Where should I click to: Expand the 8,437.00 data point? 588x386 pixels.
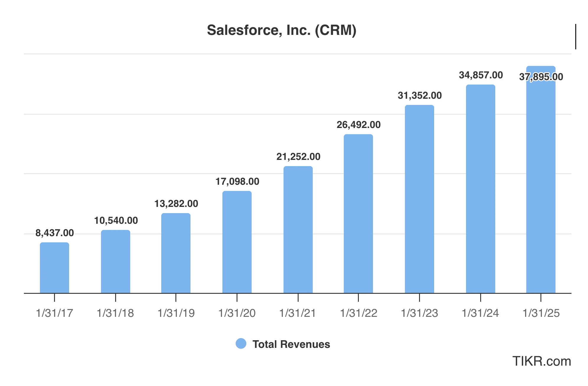(55, 233)
